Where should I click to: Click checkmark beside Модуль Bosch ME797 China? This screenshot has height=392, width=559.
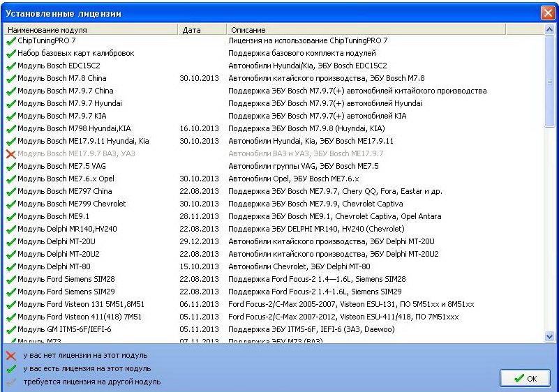click(x=11, y=192)
